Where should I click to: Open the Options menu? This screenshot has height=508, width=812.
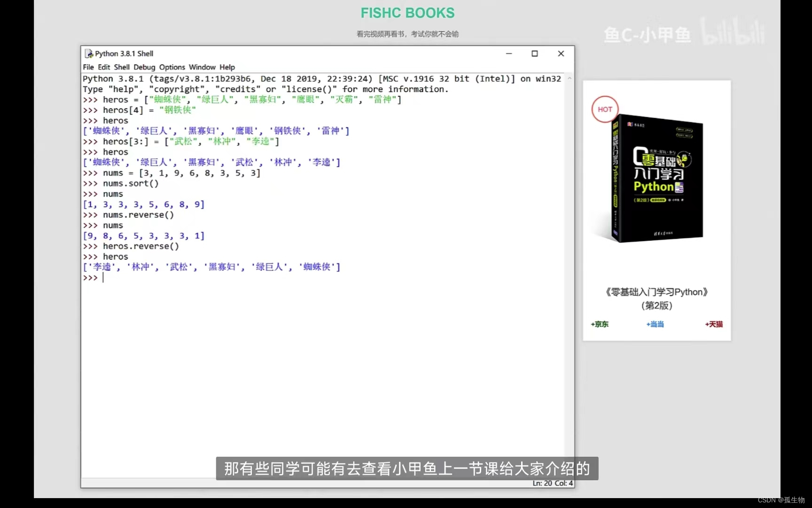coord(172,67)
